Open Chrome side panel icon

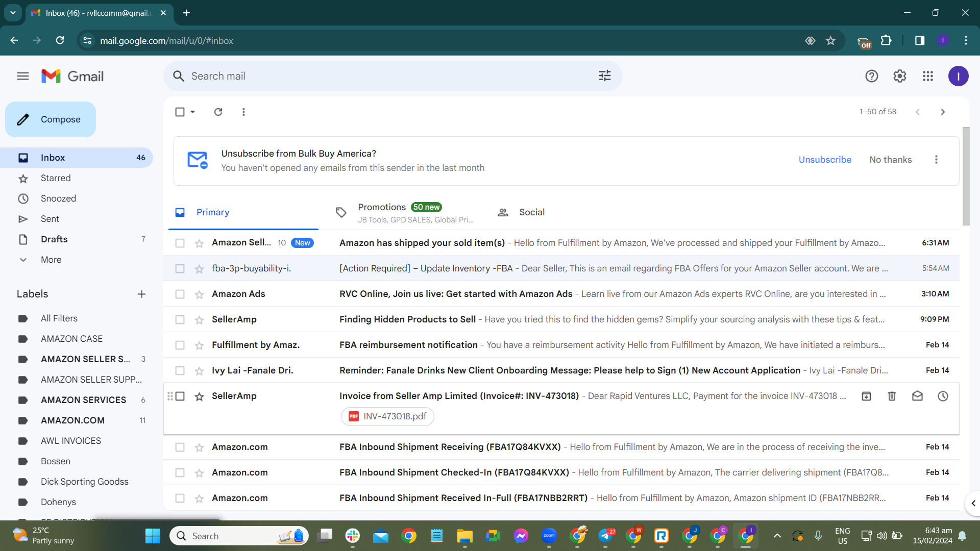pos(920,40)
